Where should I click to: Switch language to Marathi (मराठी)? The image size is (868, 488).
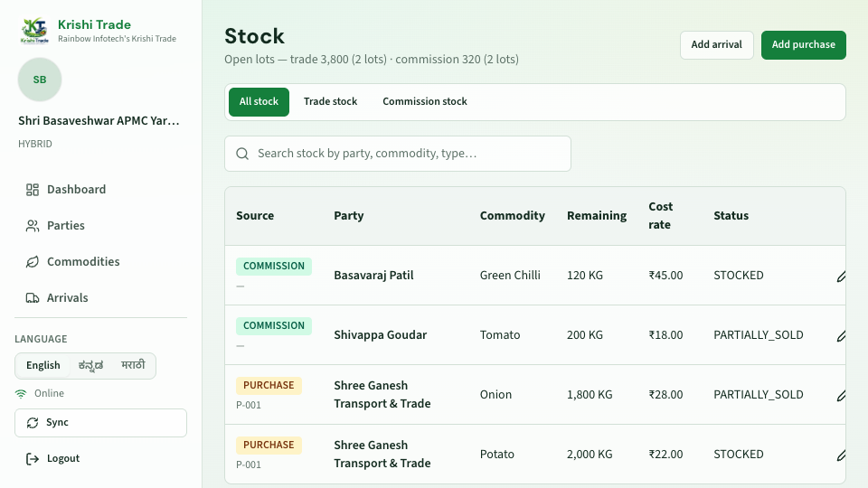click(x=133, y=366)
